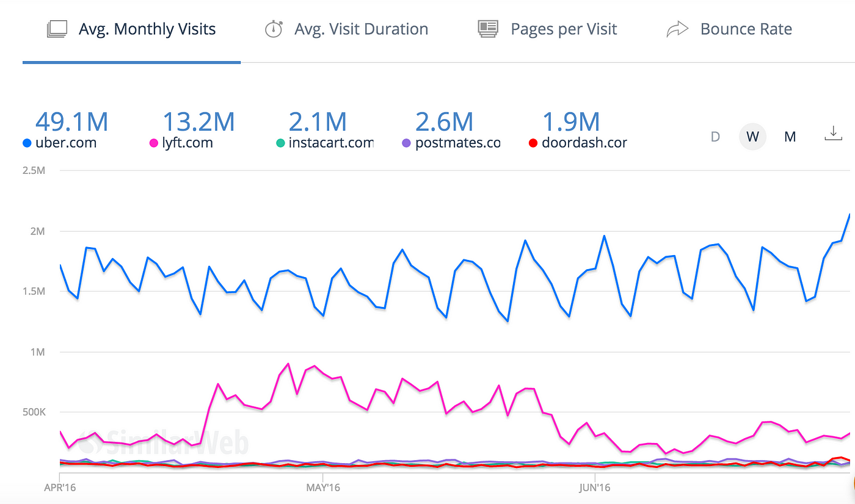Click the MAY'16 axis label

pyautogui.click(x=323, y=488)
